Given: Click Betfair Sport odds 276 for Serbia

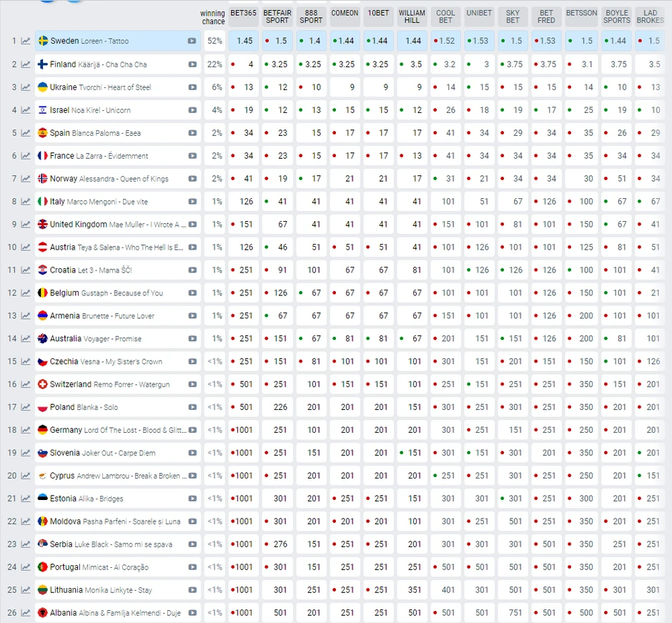Looking at the screenshot, I should click(277, 544).
